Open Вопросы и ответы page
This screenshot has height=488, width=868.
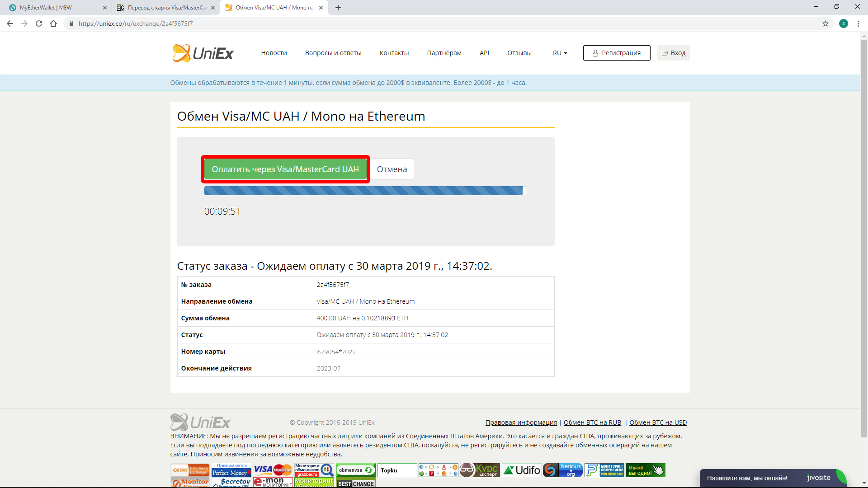tap(333, 53)
